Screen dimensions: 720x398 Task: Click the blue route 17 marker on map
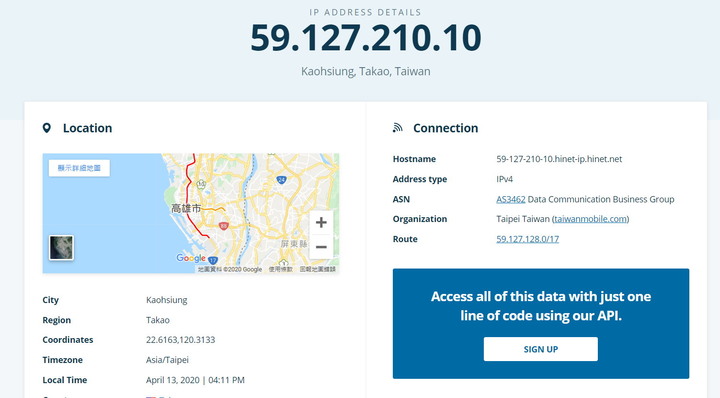coord(213,261)
